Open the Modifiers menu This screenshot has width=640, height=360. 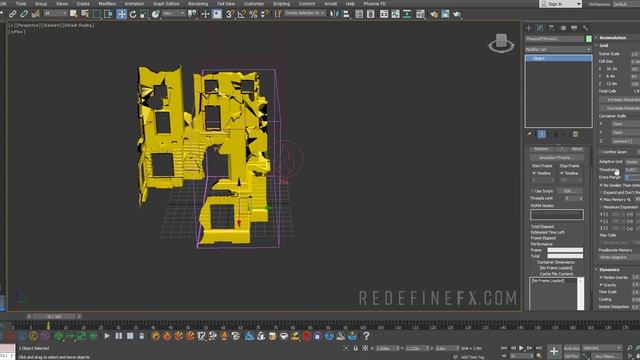(x=107, y=4)
